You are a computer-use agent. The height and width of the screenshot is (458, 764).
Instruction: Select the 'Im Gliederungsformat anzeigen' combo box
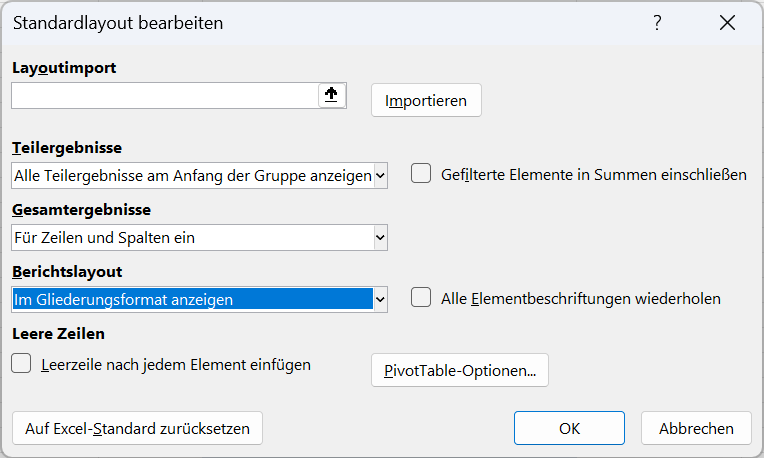(x=199, y=300)
